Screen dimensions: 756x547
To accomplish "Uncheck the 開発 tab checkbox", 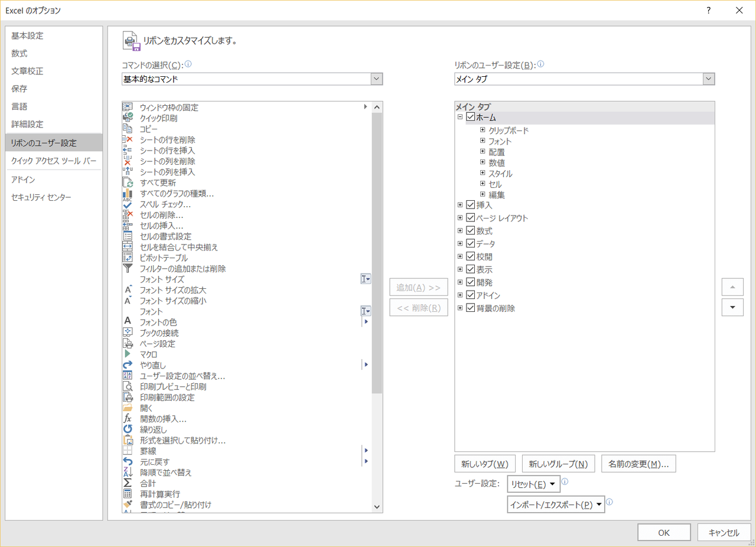I will click(x=470, y=282).
